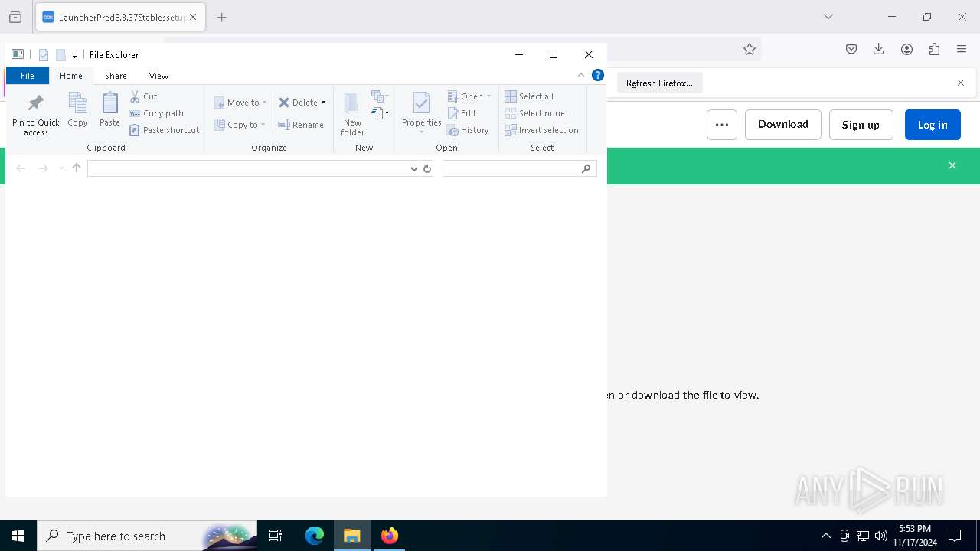
Task: Click the Refresh Firefox button
Action: [x=659, y=83]
